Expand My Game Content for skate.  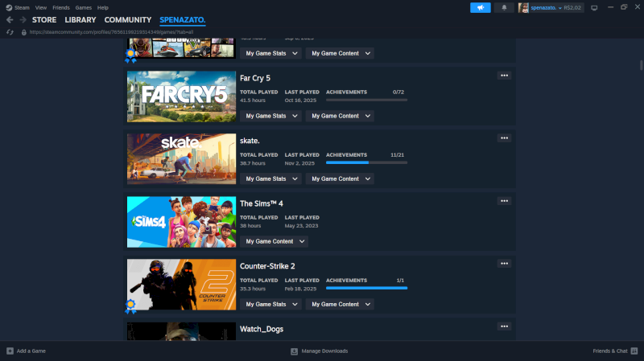click(340, 178)
